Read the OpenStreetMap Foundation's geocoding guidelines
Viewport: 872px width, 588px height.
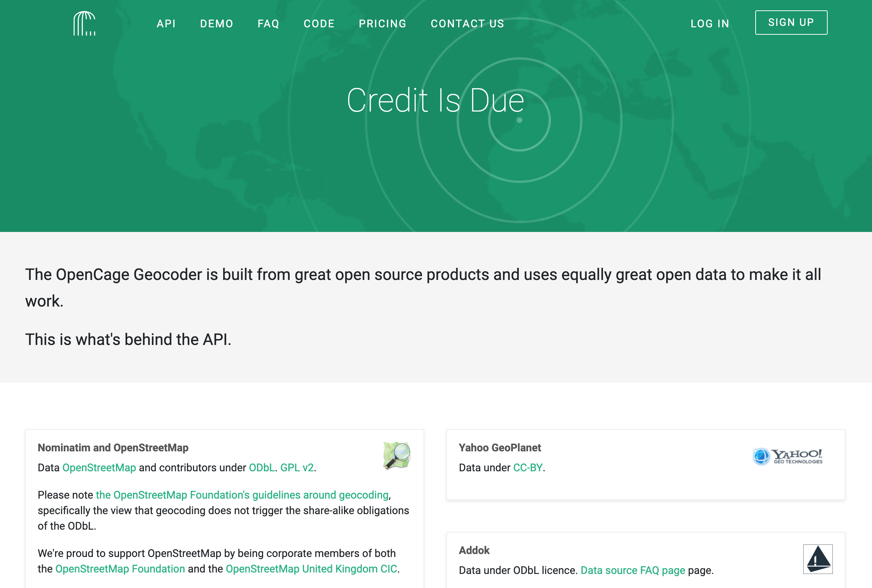pyautogui.click(x=242, y=495)
